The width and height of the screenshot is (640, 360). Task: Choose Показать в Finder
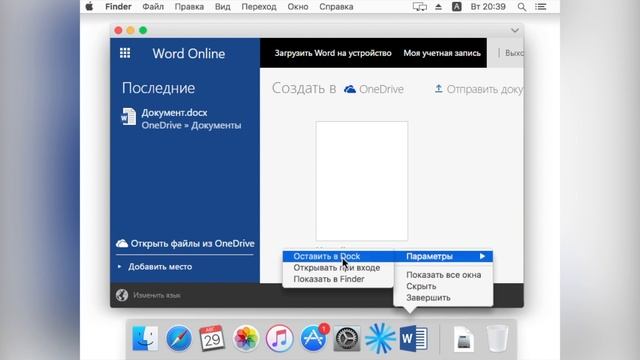338,279
